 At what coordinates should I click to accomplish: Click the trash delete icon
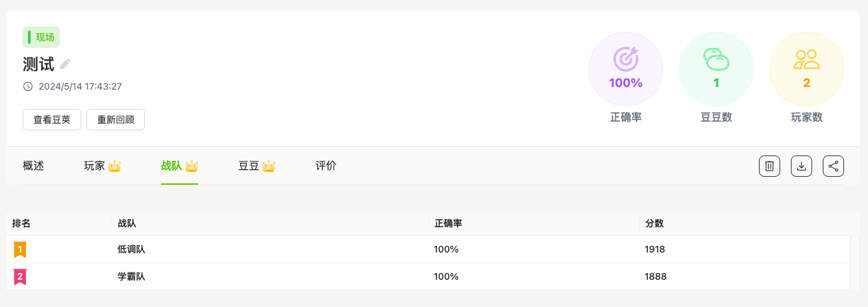click(770, 166)
